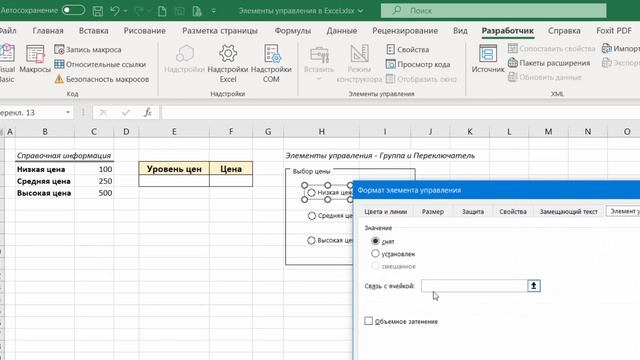Select cell with Низкая цена
This screenshot has height=360, width=640.
coord(45,169)
